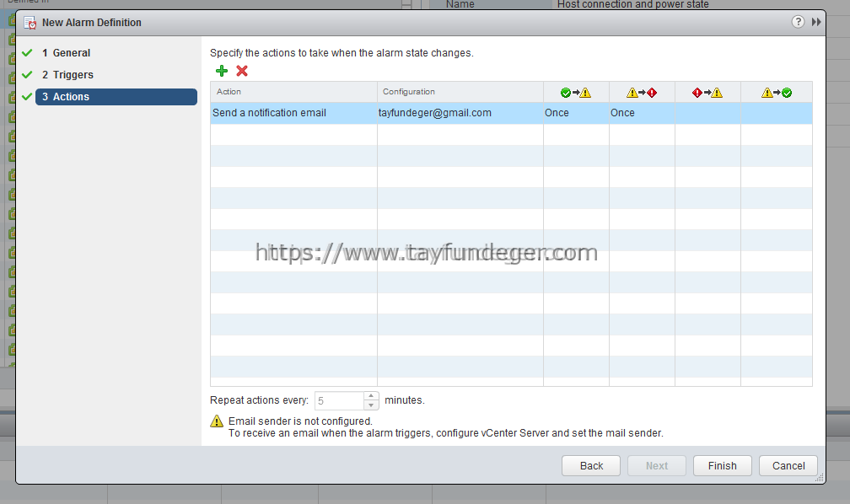The image size is (850, 504).
Task: Click the green checkmark beside Actions
Action: (27, 96)
